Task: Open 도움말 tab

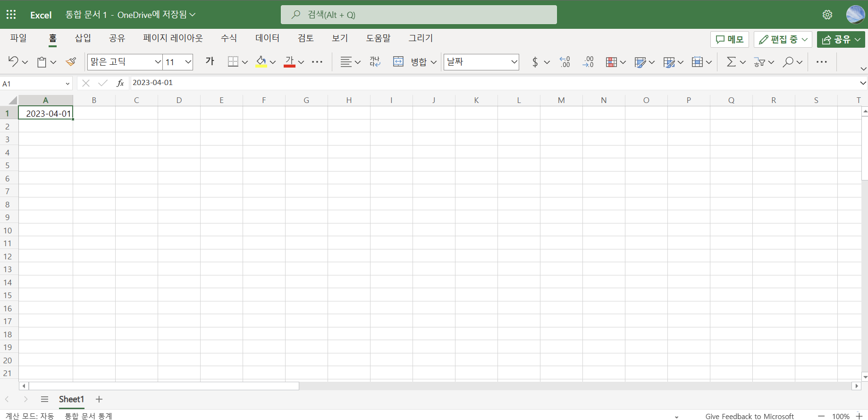Action: (x=379, y=38)
